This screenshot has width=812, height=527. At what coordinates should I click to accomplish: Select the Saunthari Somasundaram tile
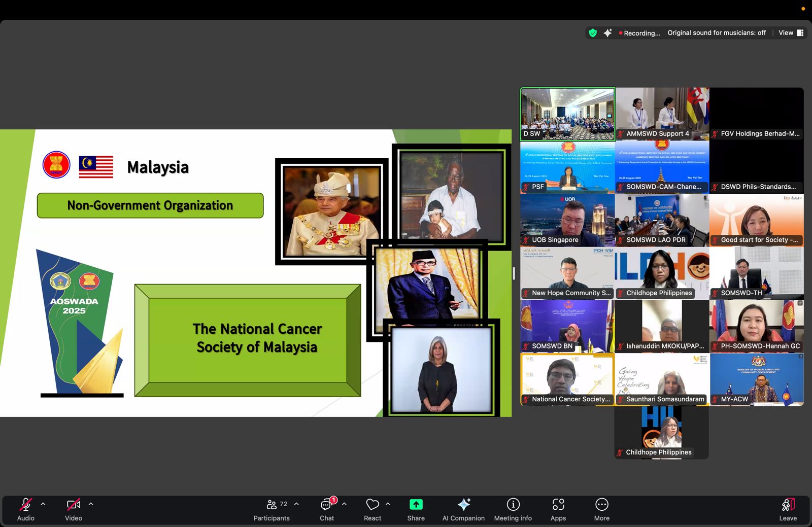662,379
